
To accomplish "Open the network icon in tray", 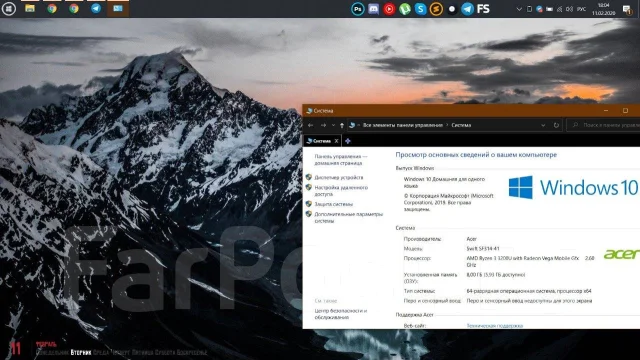I will coord(560,9).
